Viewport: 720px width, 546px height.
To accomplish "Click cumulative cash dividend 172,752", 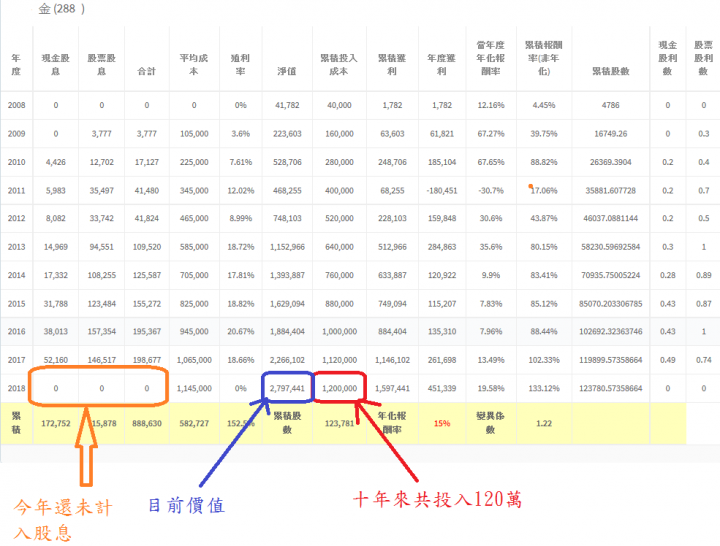I will (56, 423).
